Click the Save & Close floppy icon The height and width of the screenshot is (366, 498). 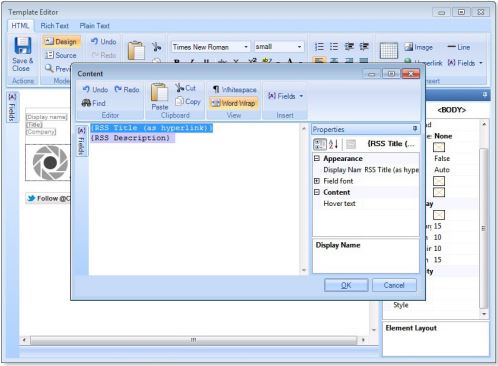23,45
